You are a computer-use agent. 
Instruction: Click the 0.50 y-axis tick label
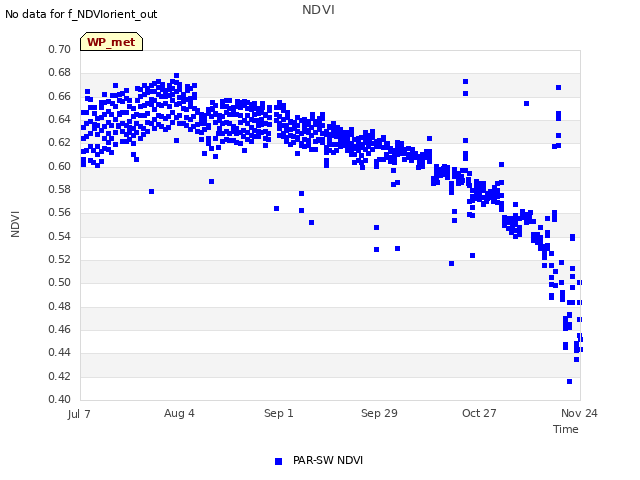60,282
